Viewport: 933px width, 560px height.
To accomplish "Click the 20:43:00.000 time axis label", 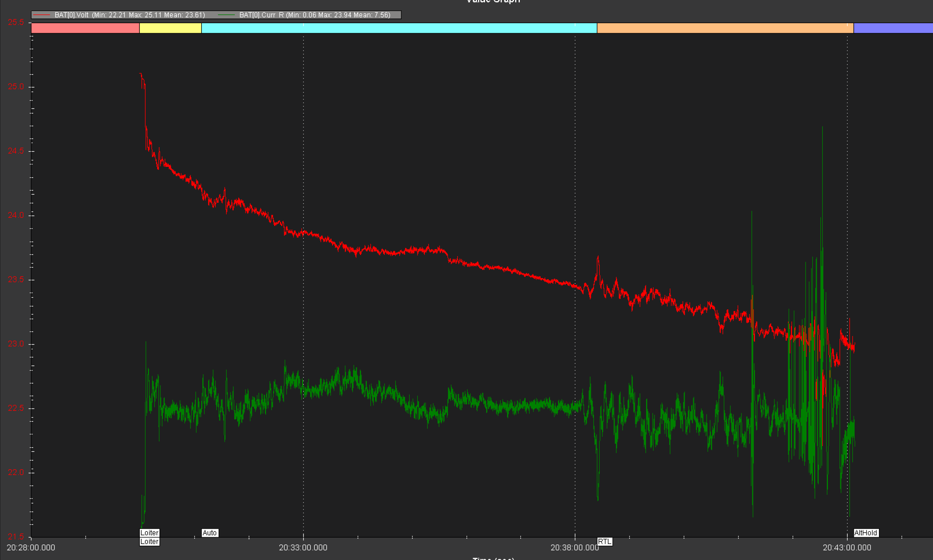I will 847,548.
